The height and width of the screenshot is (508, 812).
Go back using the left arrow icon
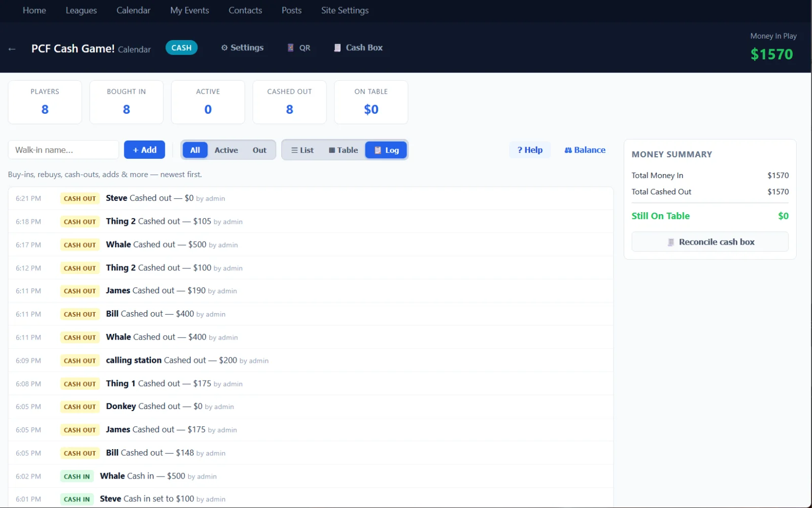coord(12,49)
